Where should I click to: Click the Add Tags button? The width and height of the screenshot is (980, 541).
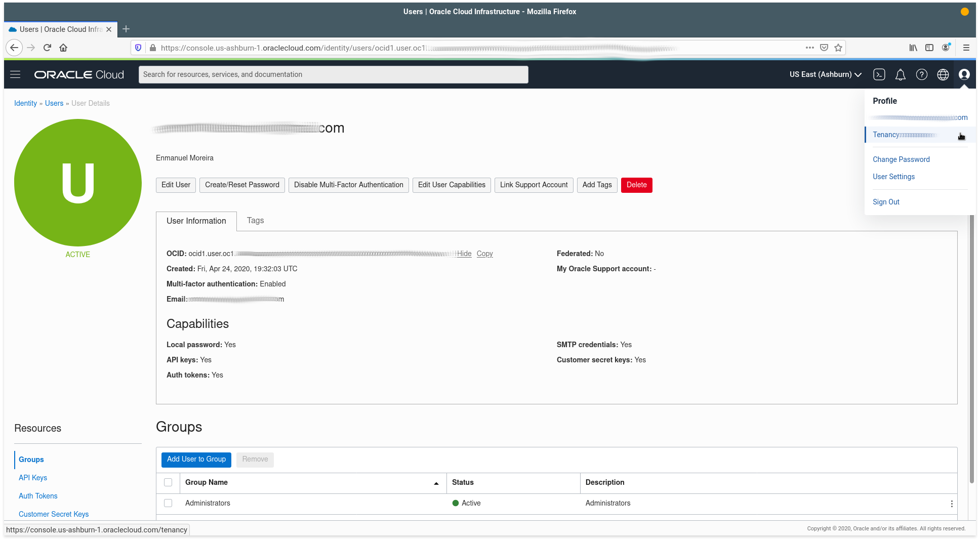[x=597, y=185]
